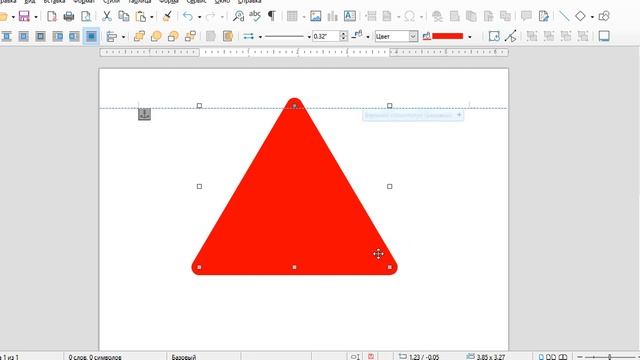Click page style "Базовый" in status bar

(184, 357)
